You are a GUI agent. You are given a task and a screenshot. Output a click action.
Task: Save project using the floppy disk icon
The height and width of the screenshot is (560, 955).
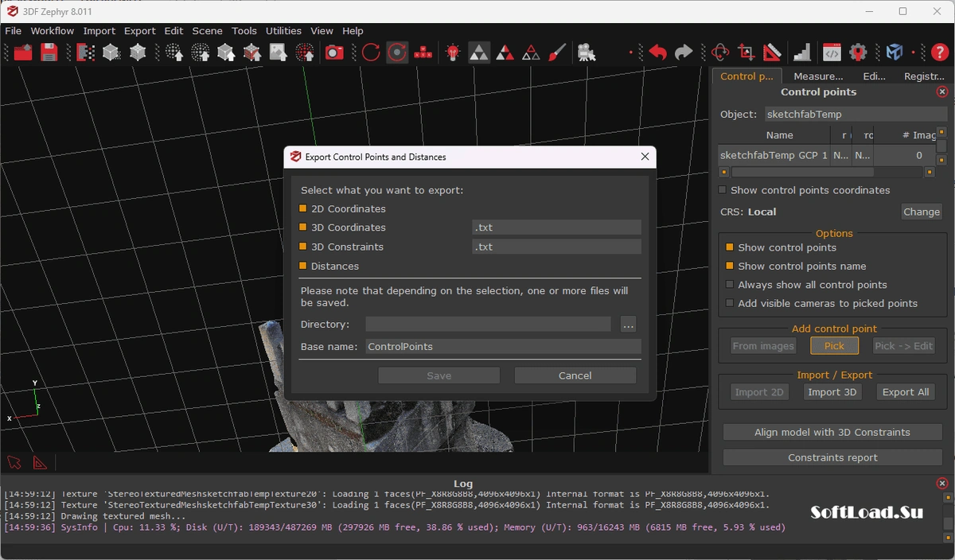coord(49,52)
